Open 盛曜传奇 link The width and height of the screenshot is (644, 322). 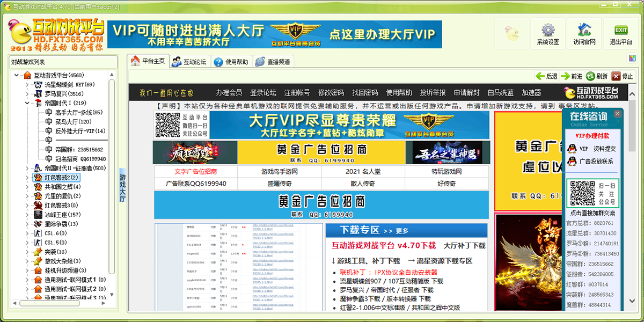click(x=280, y=184)
